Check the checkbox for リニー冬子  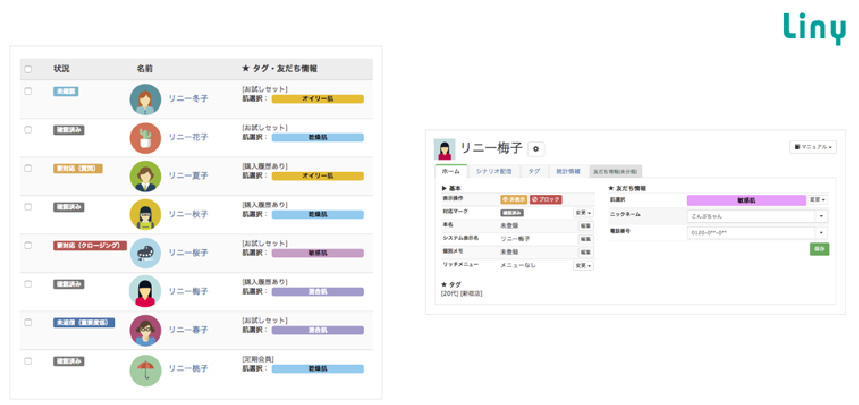[28, 92]
